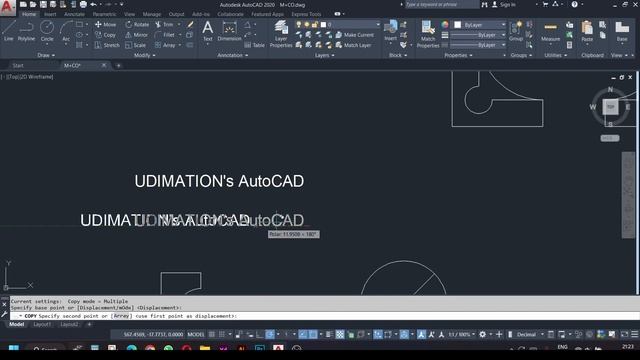Activate the Rotate tool
Viewport: 640px width, 360px height.
click(x=137, y=24)
